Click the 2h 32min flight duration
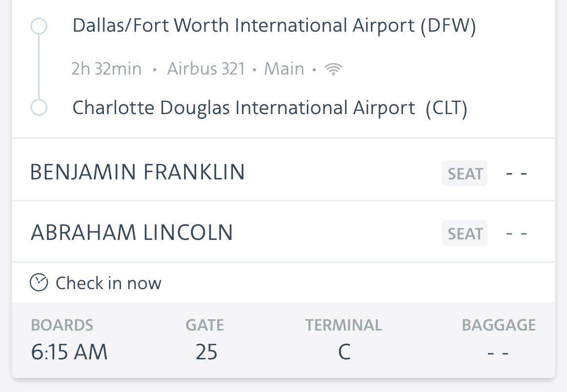567x392 pixels. [106, 69]
